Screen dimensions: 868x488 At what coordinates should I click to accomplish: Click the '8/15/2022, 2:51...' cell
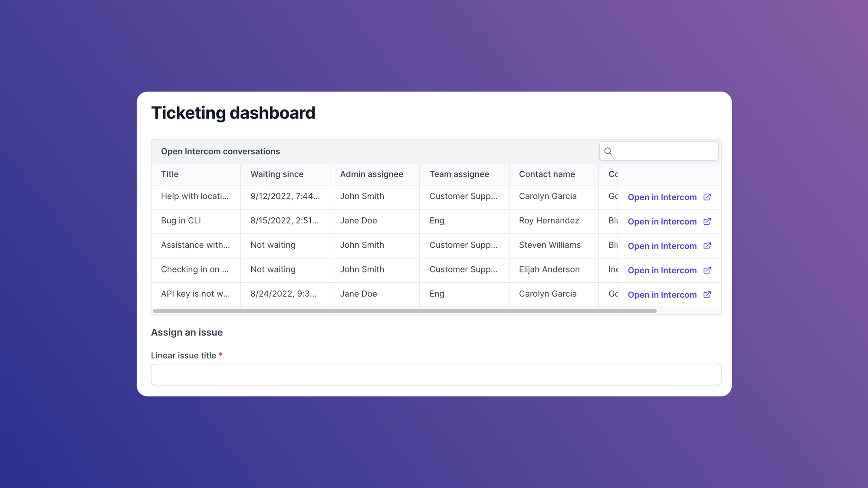(285, 221)
